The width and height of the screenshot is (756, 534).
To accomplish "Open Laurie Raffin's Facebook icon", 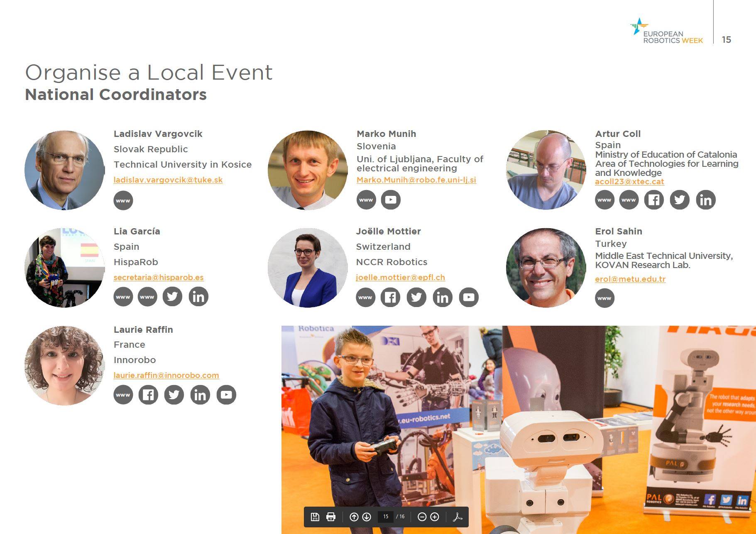I will [x=148, y=395].
